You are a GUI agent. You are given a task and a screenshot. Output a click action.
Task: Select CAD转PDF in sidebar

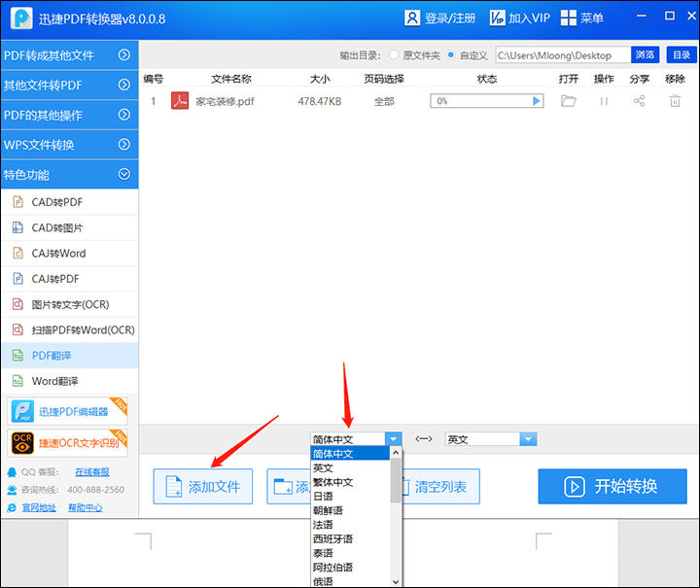point(70,202)
